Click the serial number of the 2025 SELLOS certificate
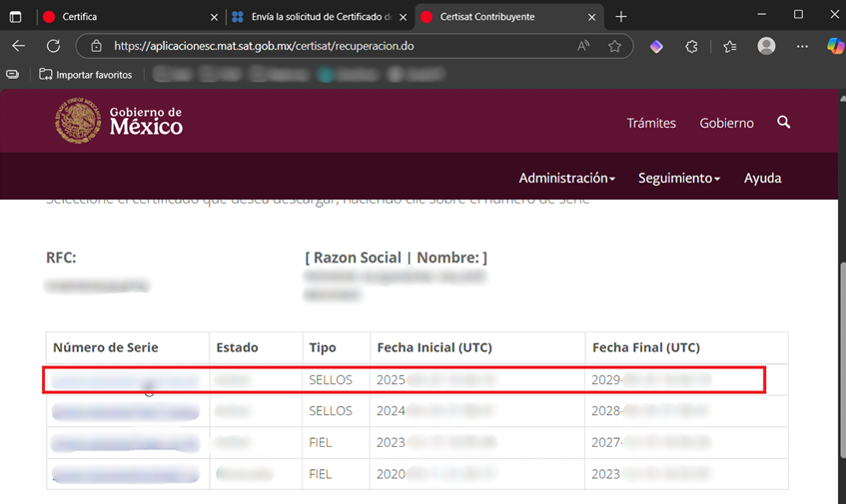The height and width of the screenshot is (504, 846). click(x=125, y=380)
